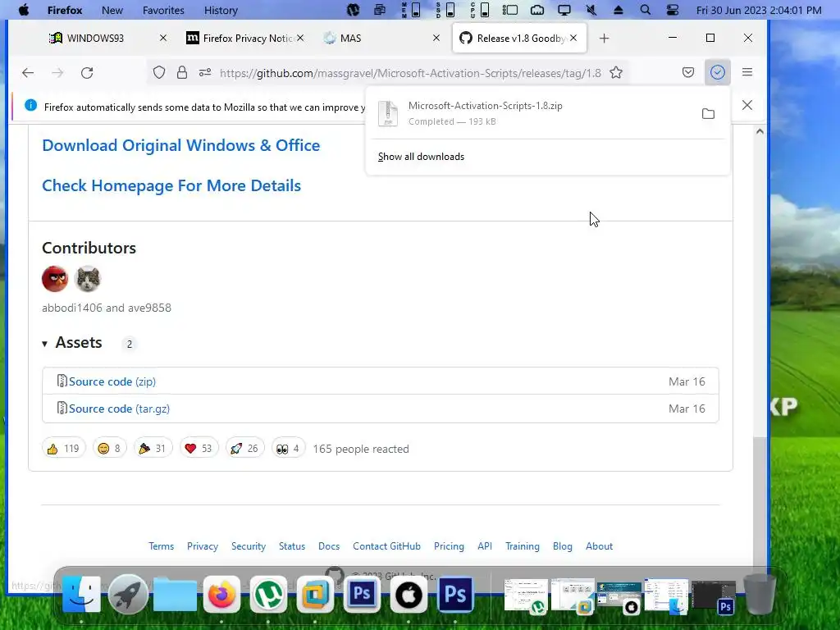Screen dimensions: 840x630
Task: React with the rocket (26)
Action: pos(244,449)
